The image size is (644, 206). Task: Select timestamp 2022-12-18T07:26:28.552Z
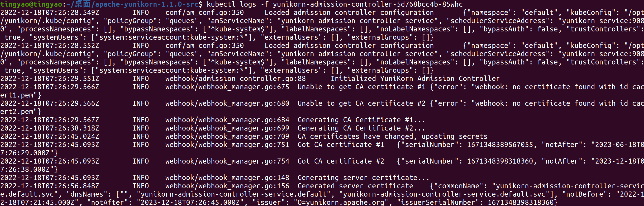point(50,45)
